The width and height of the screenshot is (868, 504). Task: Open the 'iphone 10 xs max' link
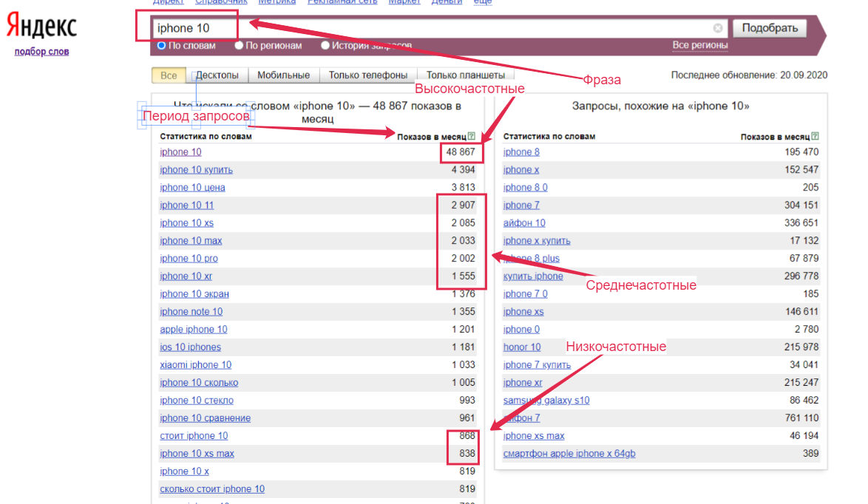tap(197, 453)
